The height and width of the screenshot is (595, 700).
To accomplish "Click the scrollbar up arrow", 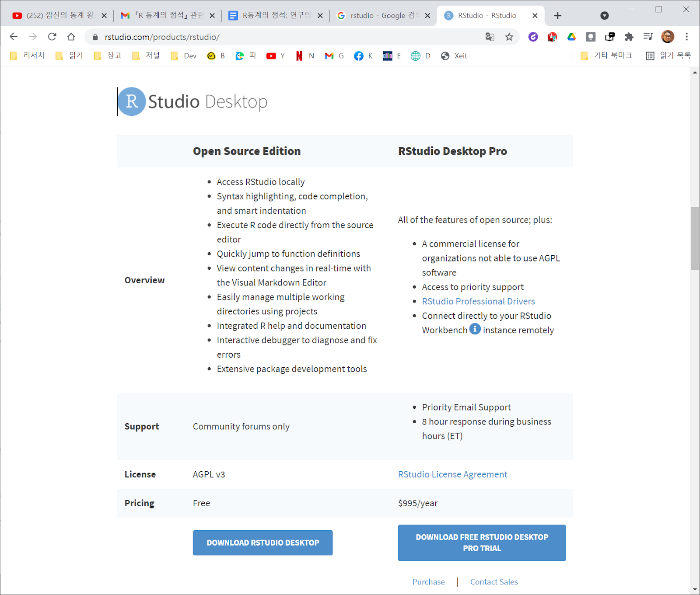I will pos(695,73).
